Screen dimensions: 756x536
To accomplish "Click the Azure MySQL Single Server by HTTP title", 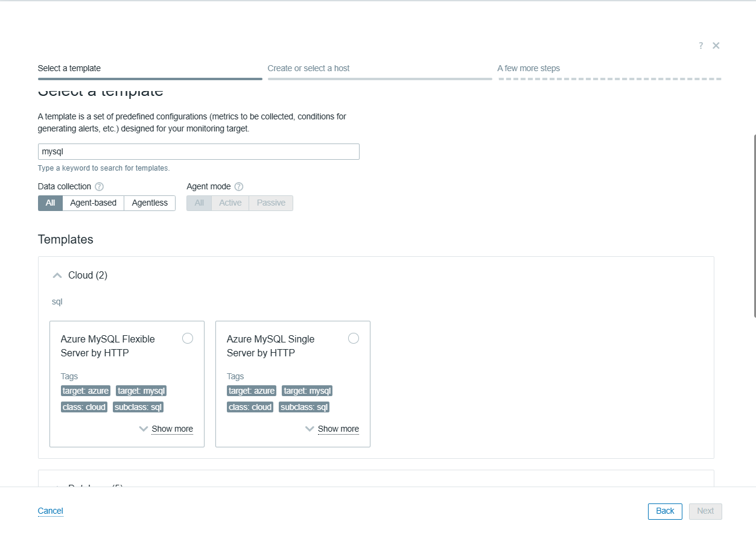I will 271,346.
